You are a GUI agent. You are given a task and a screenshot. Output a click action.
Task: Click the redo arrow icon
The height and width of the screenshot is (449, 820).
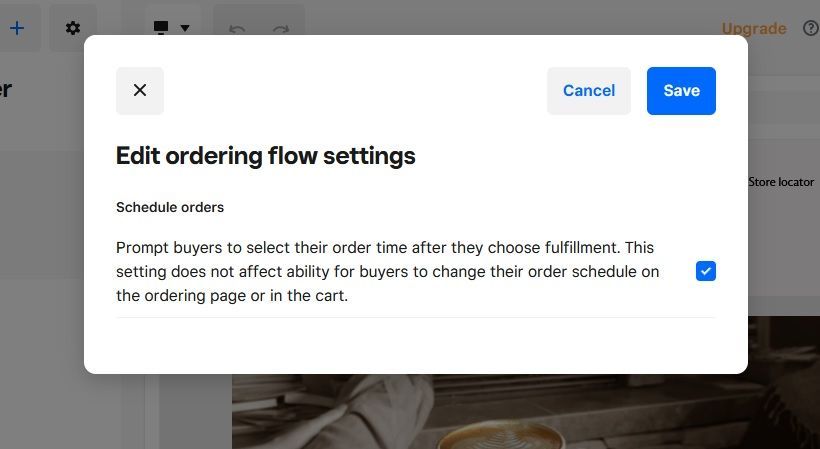[281, 29]
